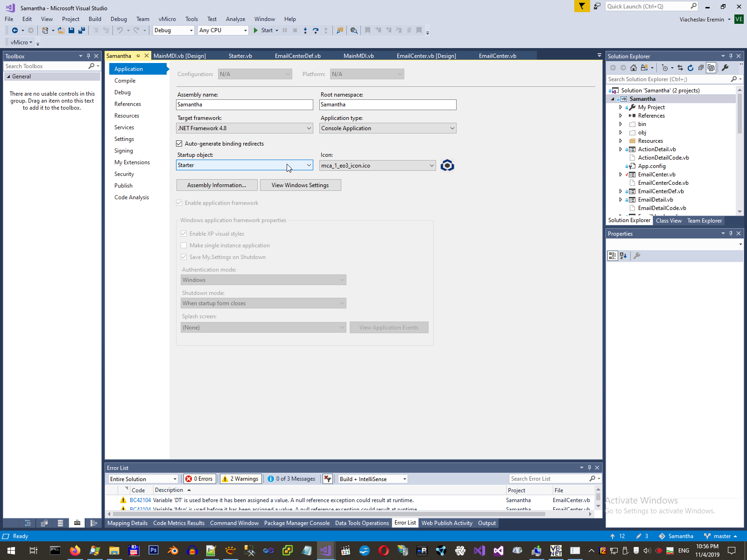Click the Assembly Information button
The image size is (747, 560).
(x=217, y=185)
